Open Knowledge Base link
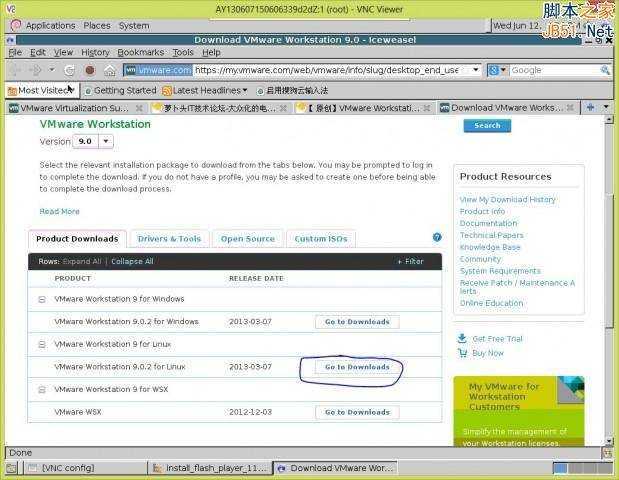 tap(490, 247)
